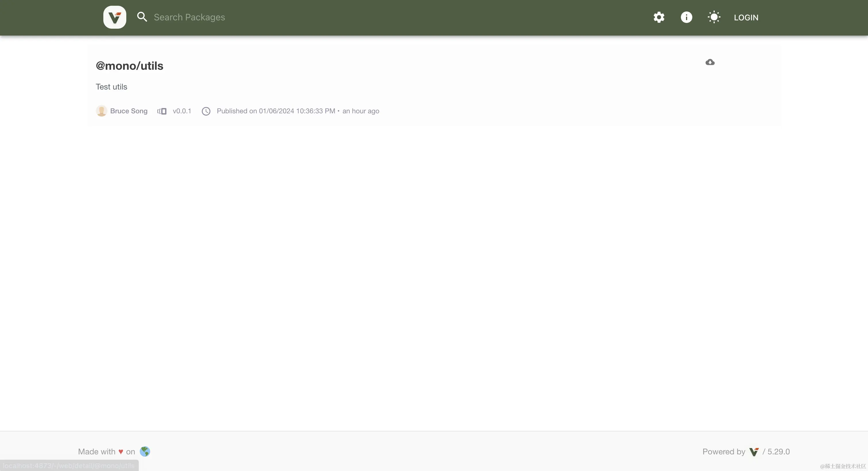868x471 pixels.
Task: Click the version icon beside v0.0.1
Action: coord(162,111)
